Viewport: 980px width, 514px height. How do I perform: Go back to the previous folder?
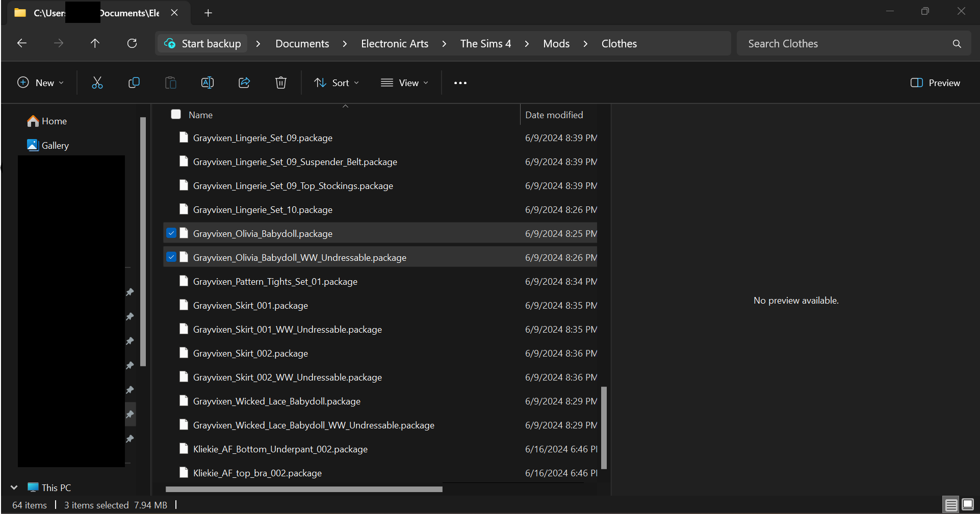point(22,43)
